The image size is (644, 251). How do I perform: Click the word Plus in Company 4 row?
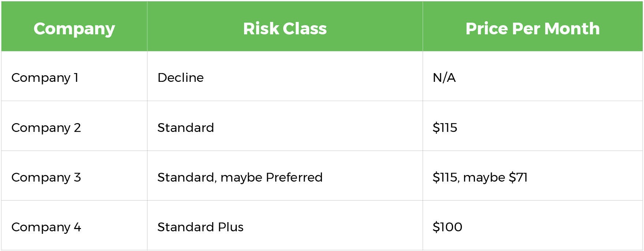pyautogui.click(x=231, y=227)
